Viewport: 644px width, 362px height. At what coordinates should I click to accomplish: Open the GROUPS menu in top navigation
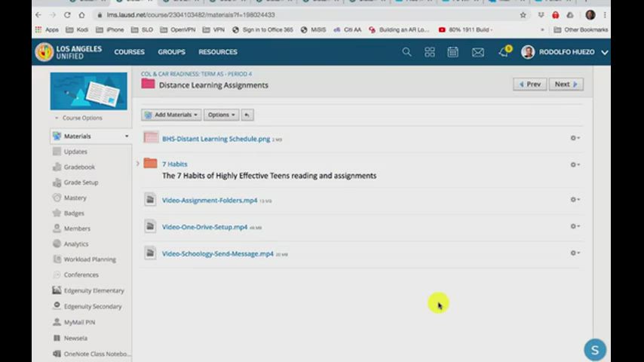[x=171, y=52]
